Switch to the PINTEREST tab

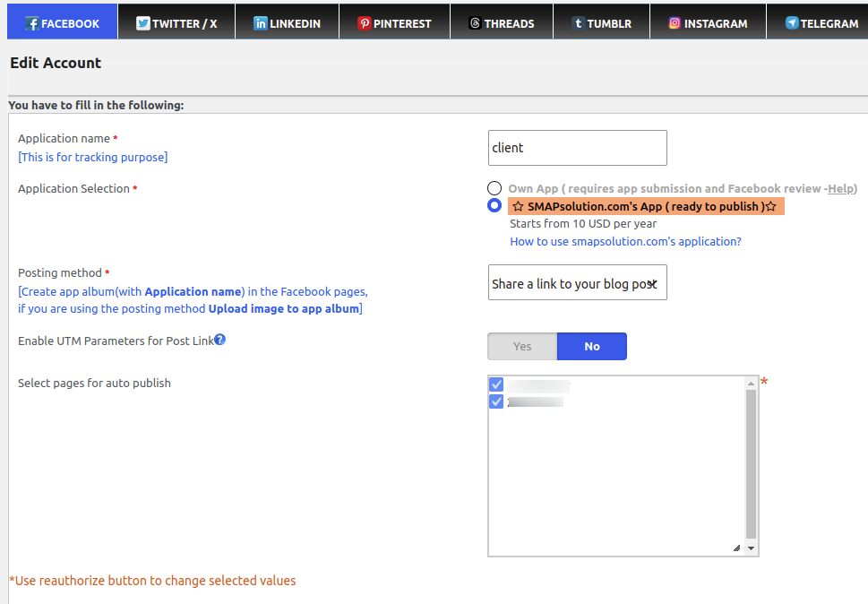[x=395, y=21]
